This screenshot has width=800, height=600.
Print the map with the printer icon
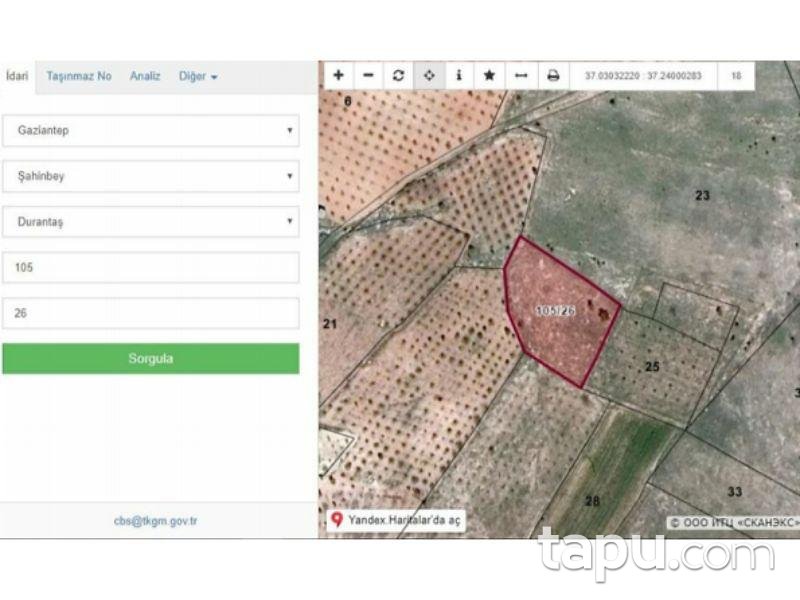point(550,74)
